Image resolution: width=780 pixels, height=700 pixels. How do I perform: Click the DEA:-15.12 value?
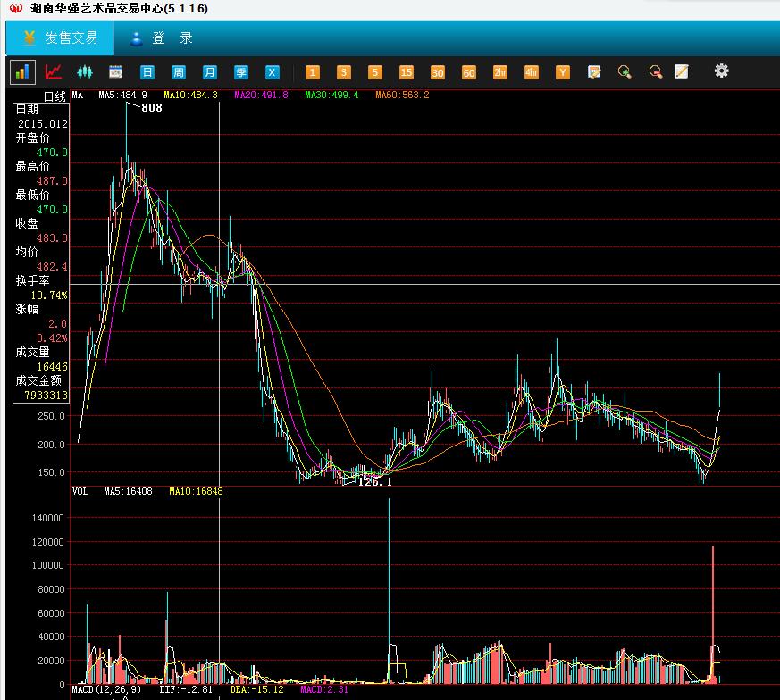(x=256, y=689)
